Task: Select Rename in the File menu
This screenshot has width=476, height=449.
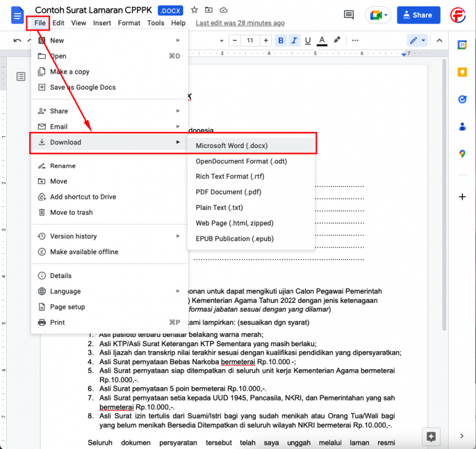Action: tap(109, 166)
